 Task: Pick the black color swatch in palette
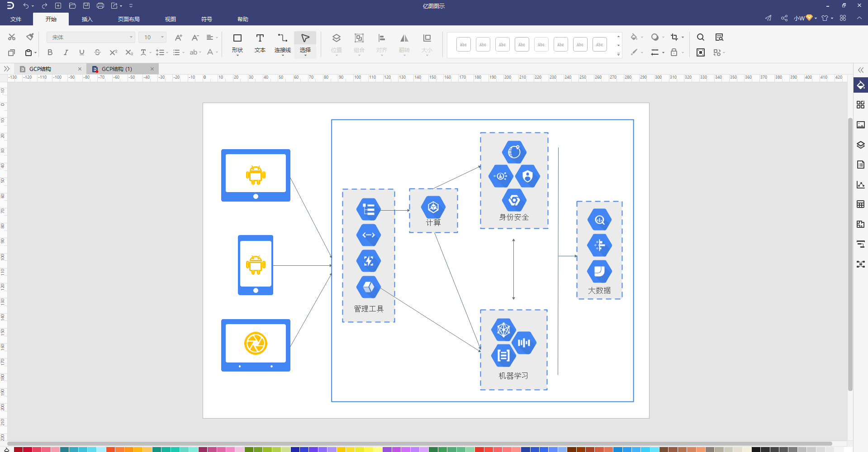tap(755, 449)
